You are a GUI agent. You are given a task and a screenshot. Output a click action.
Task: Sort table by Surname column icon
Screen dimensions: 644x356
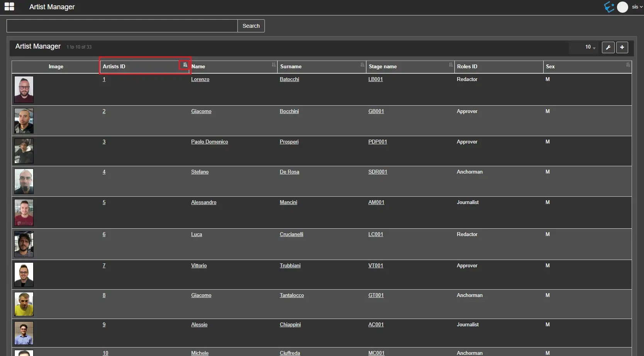(362, 65)
